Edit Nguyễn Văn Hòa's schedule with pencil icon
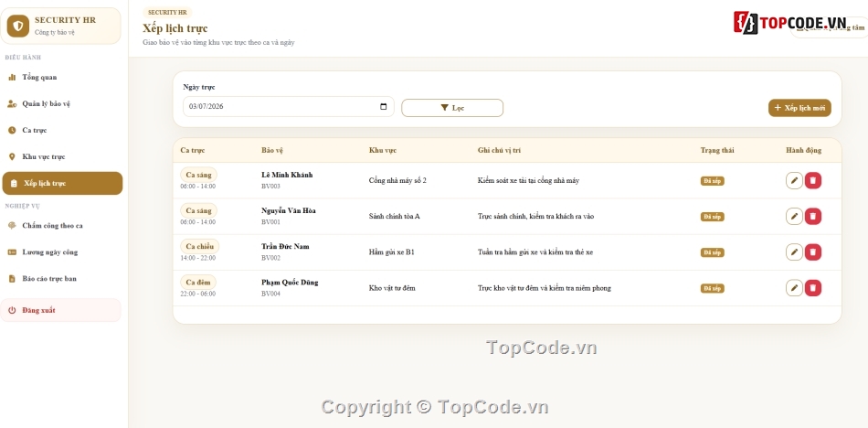Image resolution: width=868 pixels, height=428 pixels. (794, 216)
